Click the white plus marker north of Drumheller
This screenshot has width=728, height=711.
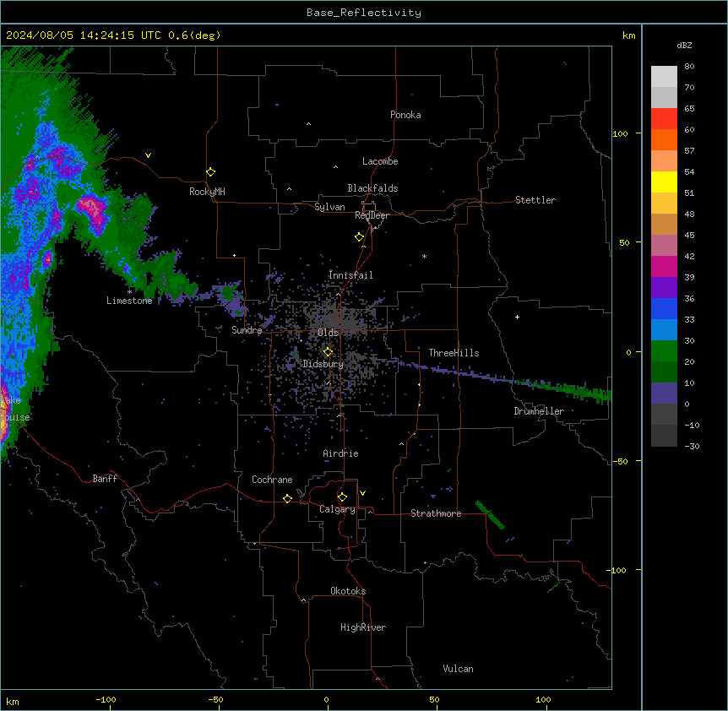pyautogui.click(x=517, y=317)
